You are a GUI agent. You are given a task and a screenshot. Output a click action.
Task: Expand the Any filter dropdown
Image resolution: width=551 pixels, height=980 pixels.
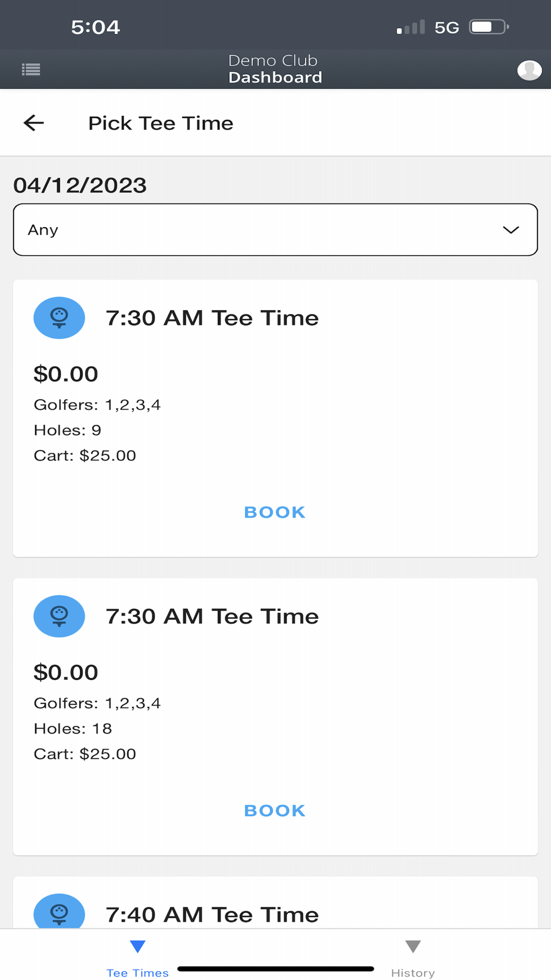pyautogui.click(x=275, y=230)
